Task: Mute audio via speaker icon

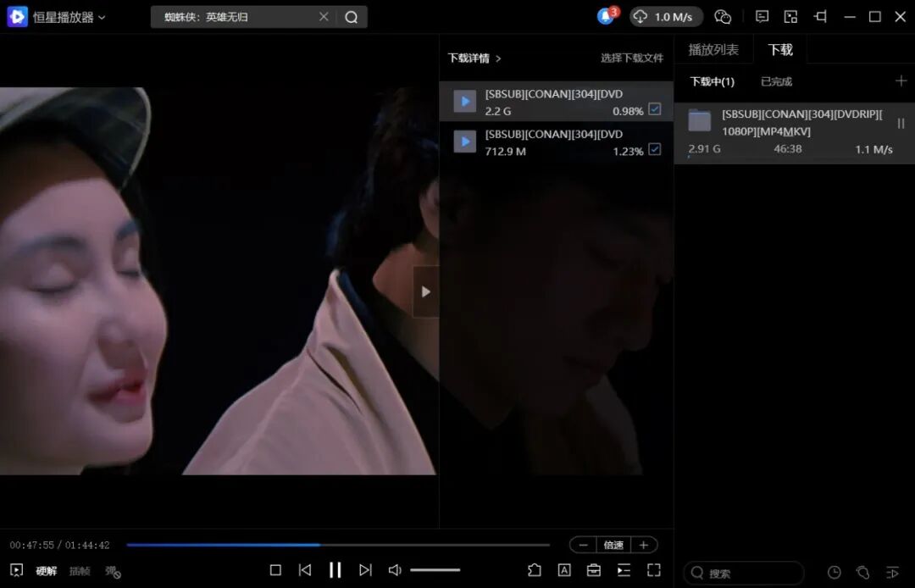Action: tap(395, 570)
